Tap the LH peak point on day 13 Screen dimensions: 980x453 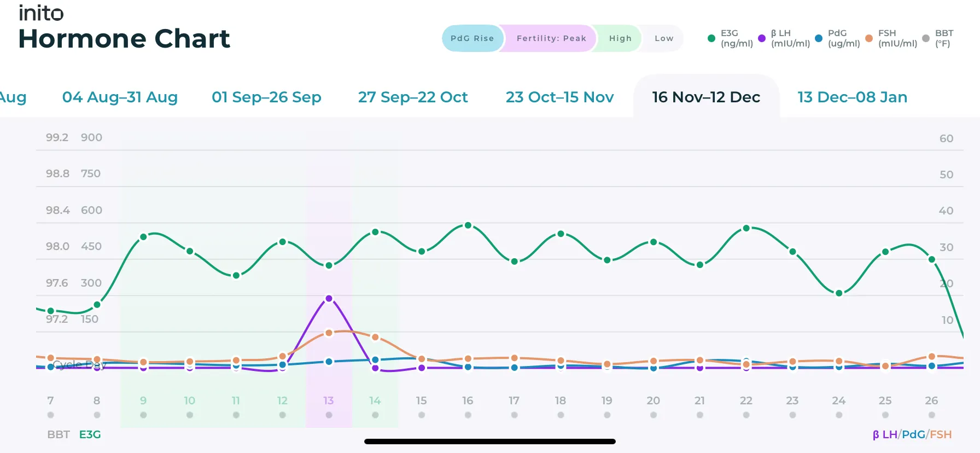(x=329, y=299)
